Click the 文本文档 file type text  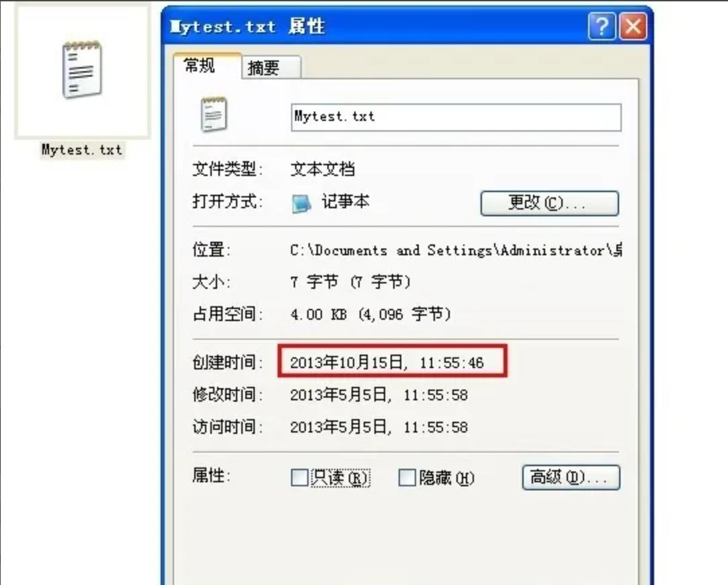coord(323,169)
